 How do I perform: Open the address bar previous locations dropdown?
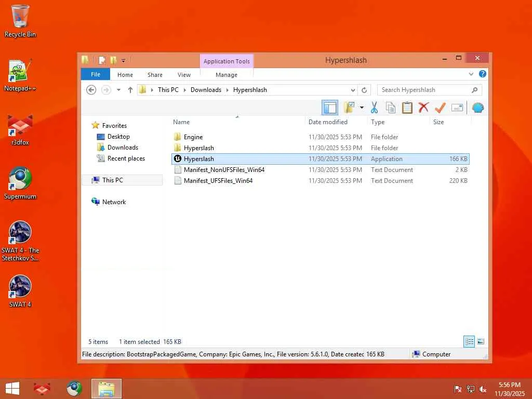tap(353, 90)
